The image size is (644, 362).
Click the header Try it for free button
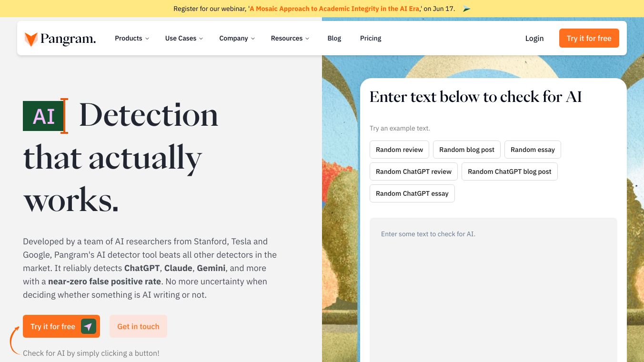tap(589, 38)
